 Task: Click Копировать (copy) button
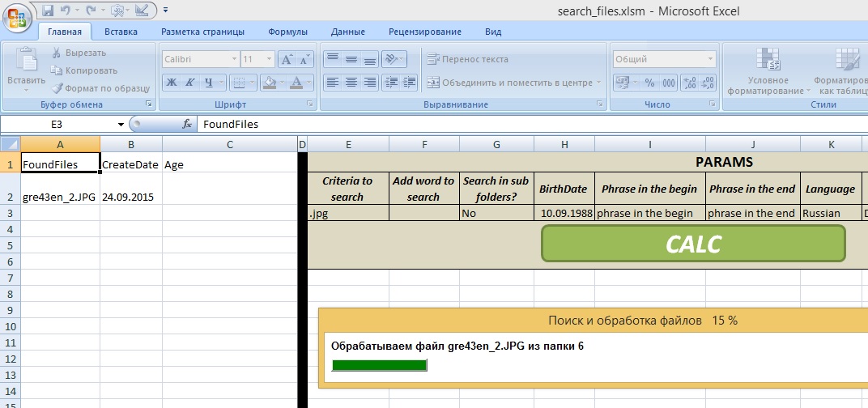(x=84, y=70)
